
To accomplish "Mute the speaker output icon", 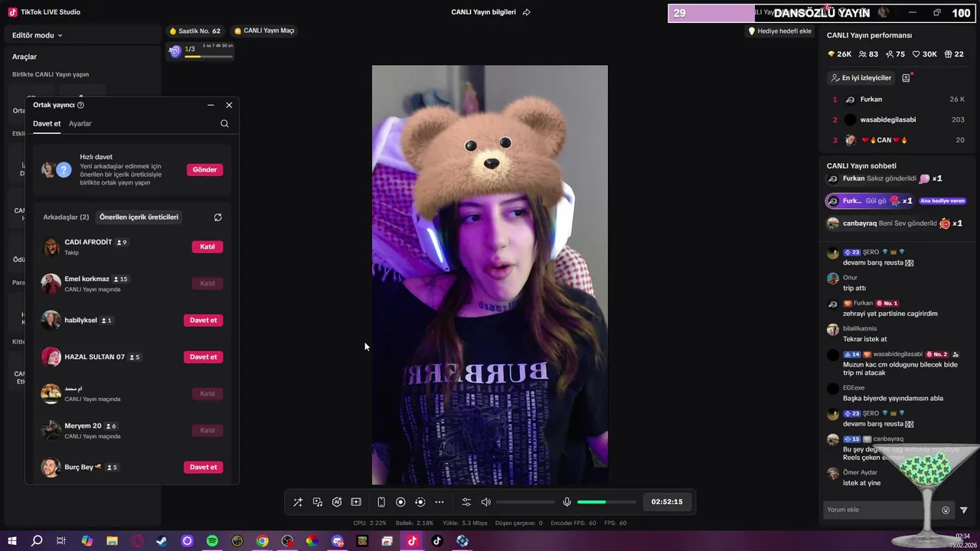I will click(485, 502).
